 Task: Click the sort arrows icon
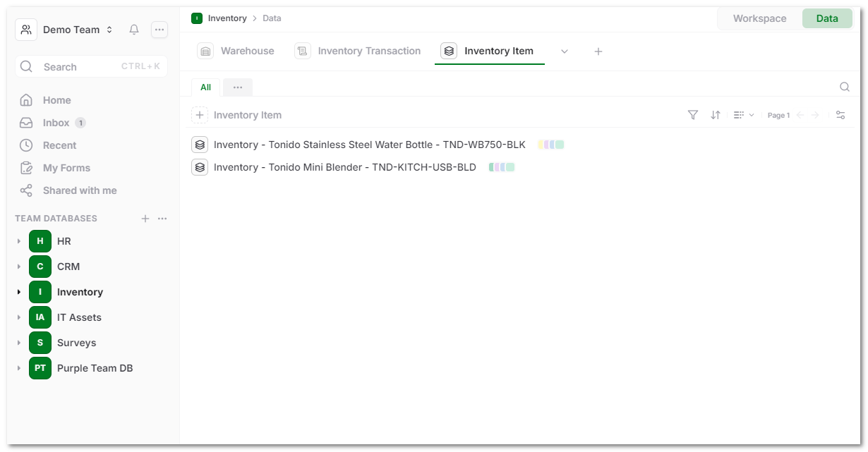coord(716,115)
